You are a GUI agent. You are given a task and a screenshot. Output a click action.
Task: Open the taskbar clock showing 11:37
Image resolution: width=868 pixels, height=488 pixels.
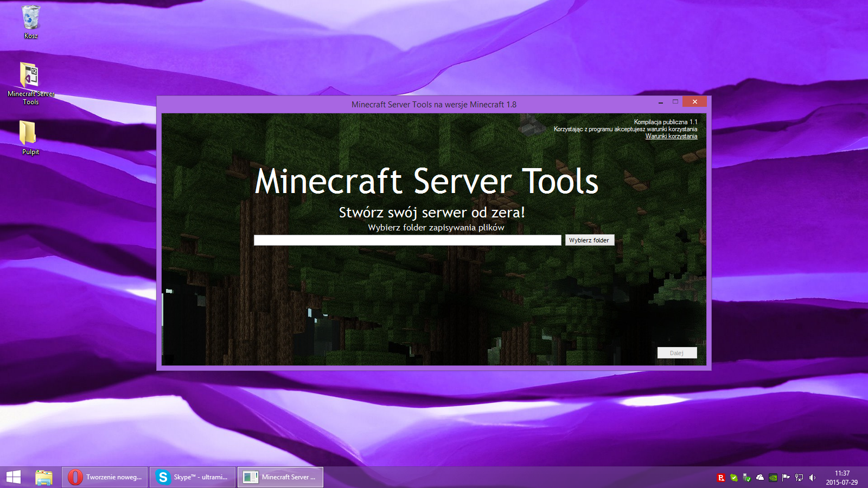842,478
